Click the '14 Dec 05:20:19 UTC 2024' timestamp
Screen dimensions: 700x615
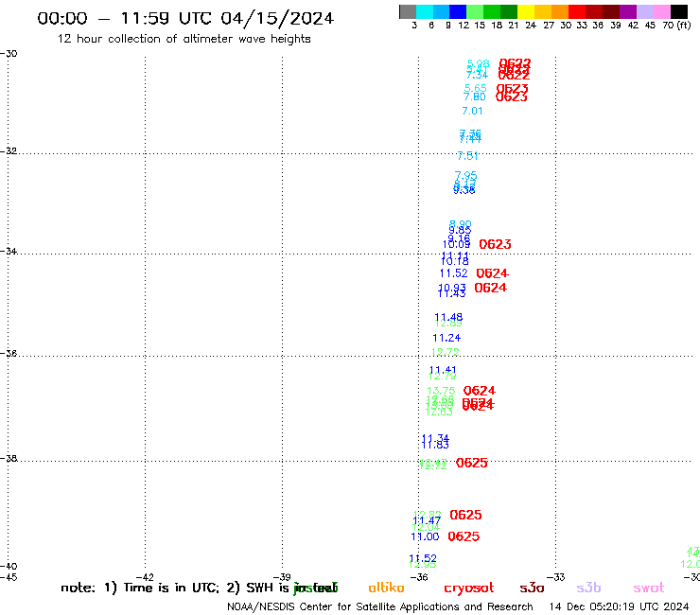[619, 606]
